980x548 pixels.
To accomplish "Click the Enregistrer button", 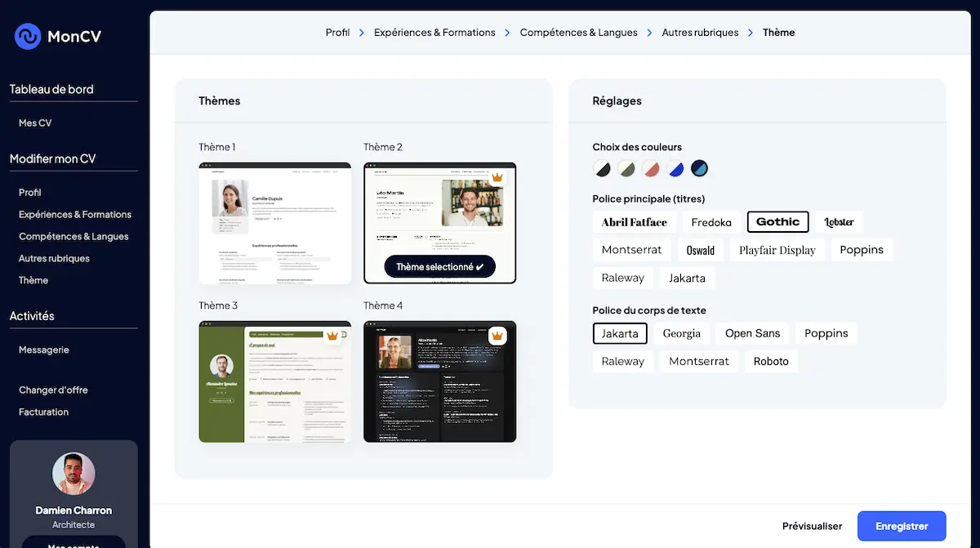I will (x=902, y=526).
